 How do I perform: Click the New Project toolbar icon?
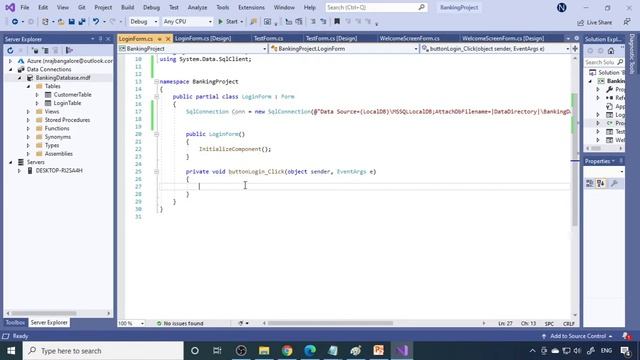[45, 22]
